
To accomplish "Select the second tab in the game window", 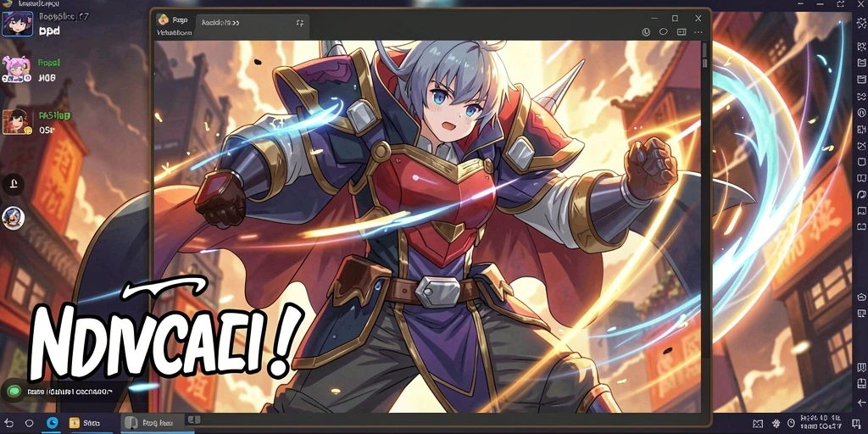I will [x=252, y=24].
